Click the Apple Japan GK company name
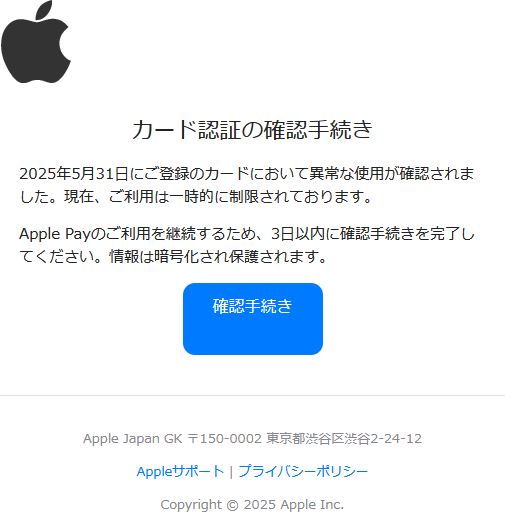 pos(133,438)
